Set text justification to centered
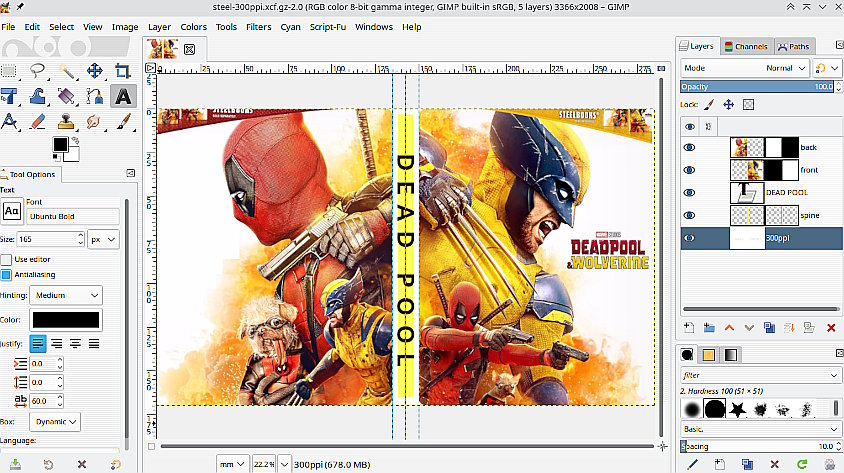This screenshot has width=844, height=473. [x=75, y=343]
